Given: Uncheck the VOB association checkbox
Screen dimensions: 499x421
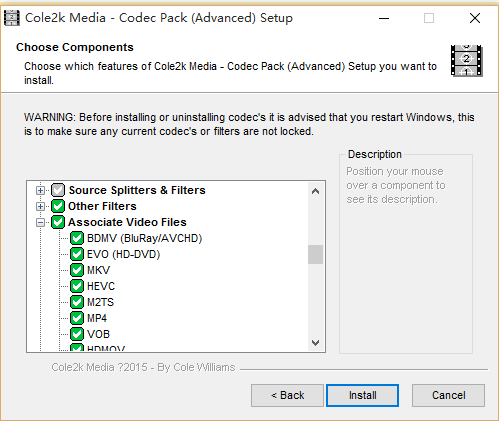Looking at the screenshot, I should coord(77,334).
